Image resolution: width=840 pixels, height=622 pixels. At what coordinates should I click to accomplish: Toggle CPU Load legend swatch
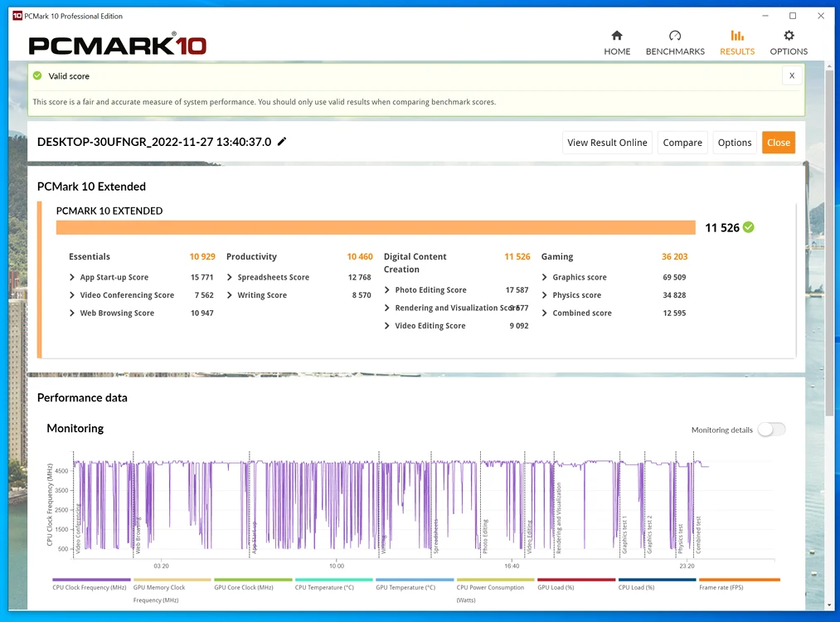[x=658, y=580]
